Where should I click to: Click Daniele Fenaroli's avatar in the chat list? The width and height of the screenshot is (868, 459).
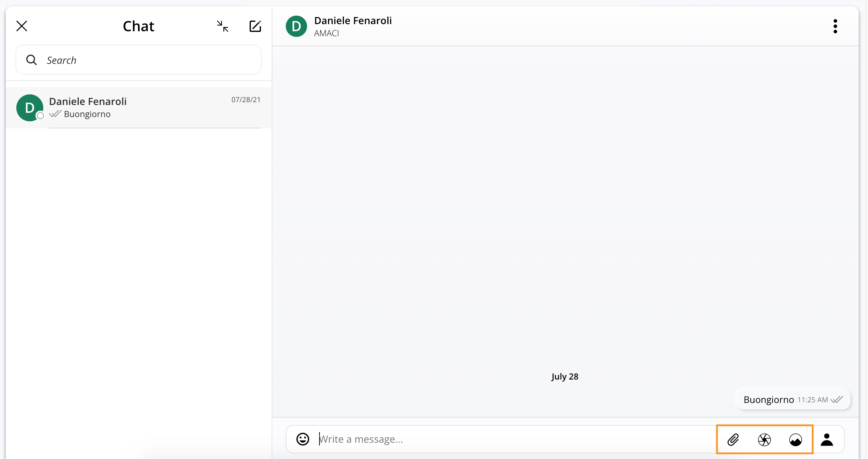[x=30, y=108]
